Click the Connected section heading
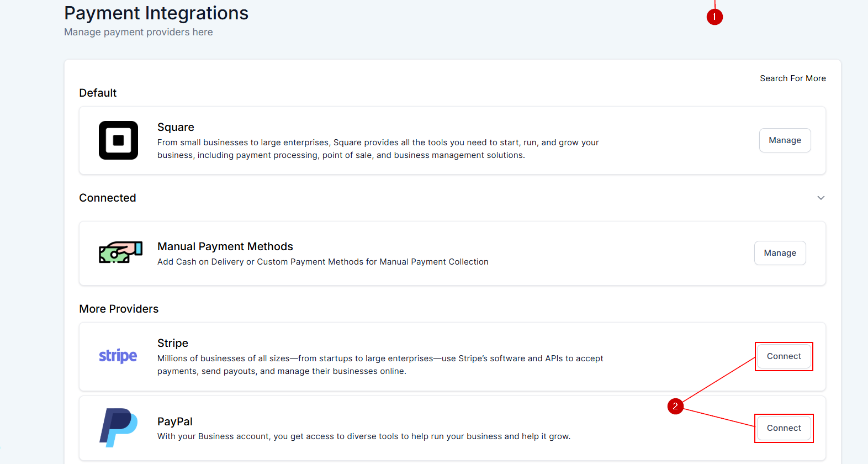 (108, 198)
